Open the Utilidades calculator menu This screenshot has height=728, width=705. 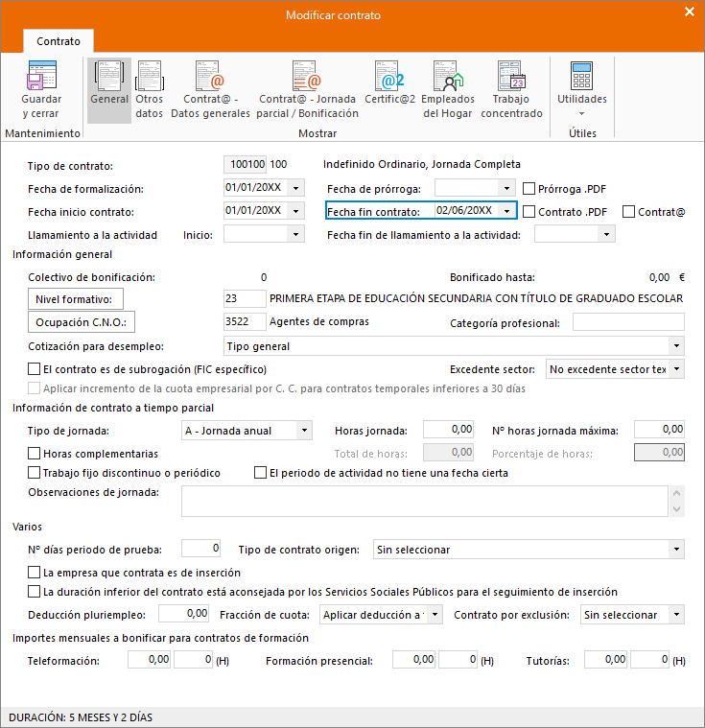(582, 90)
